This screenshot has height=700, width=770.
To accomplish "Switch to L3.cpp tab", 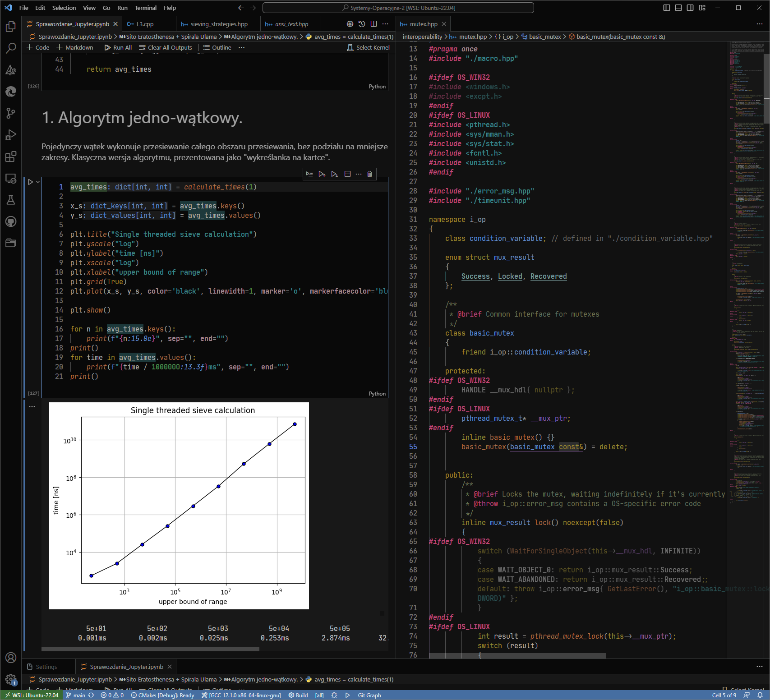I will [145, 24].
